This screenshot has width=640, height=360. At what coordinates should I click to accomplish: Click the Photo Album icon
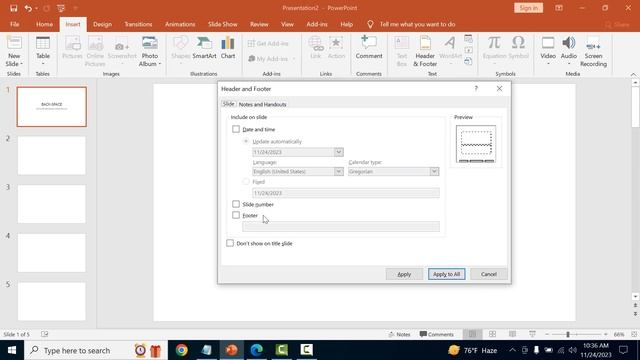coord(150,43)
